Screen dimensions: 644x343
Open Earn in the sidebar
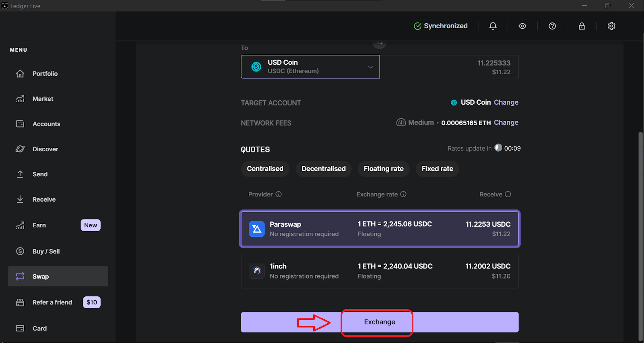coord(58,225)
